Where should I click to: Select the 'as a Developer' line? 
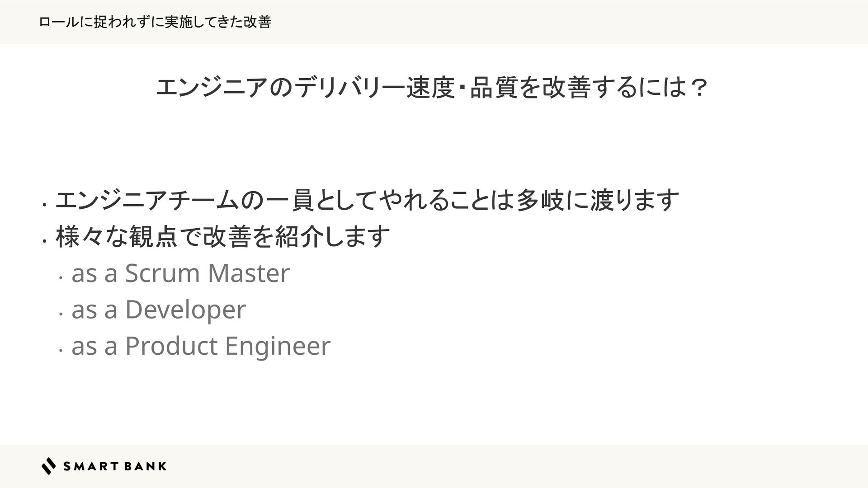[x=159, y=310]
